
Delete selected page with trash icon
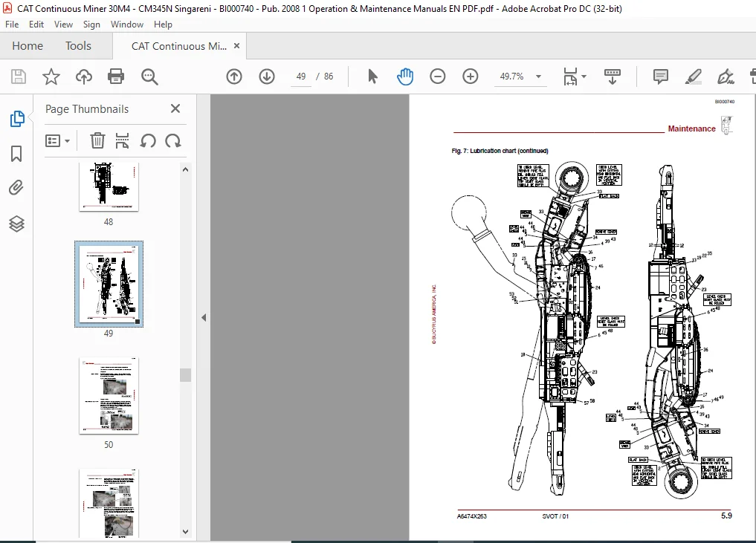click(97, 140)
